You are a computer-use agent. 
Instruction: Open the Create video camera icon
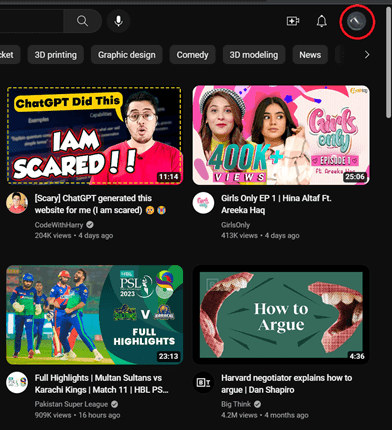click(x=293, y=21)
